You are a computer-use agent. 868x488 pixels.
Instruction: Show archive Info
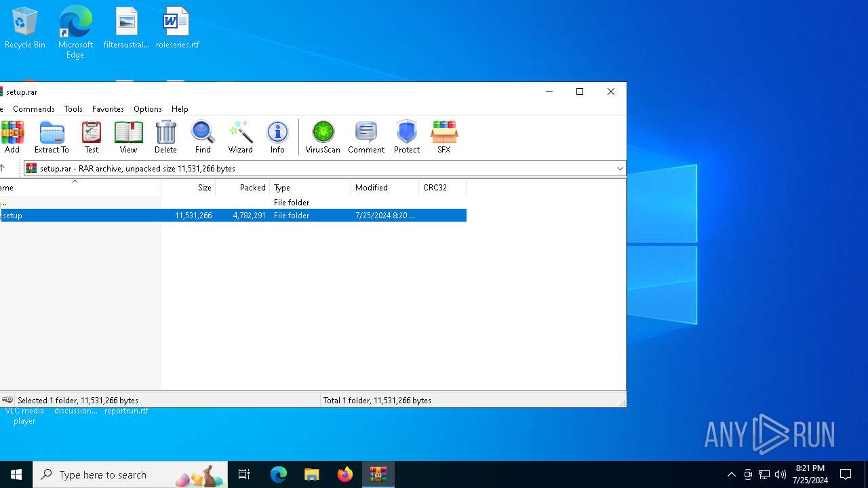(x=277, y=137)
